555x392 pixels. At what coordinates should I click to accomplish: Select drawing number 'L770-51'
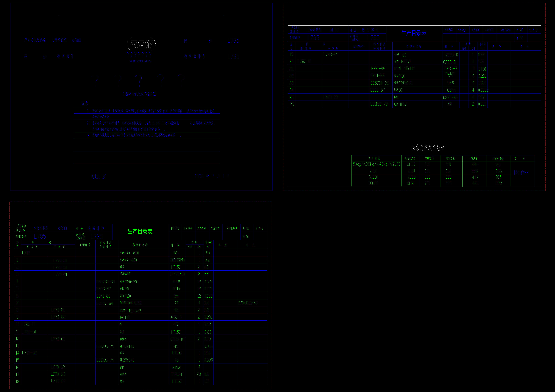(60, 267)
